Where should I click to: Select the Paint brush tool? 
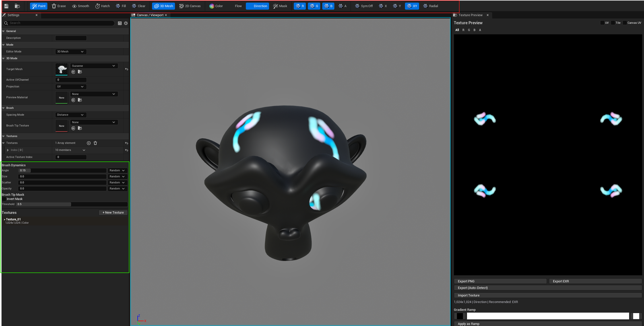(39, 6)
